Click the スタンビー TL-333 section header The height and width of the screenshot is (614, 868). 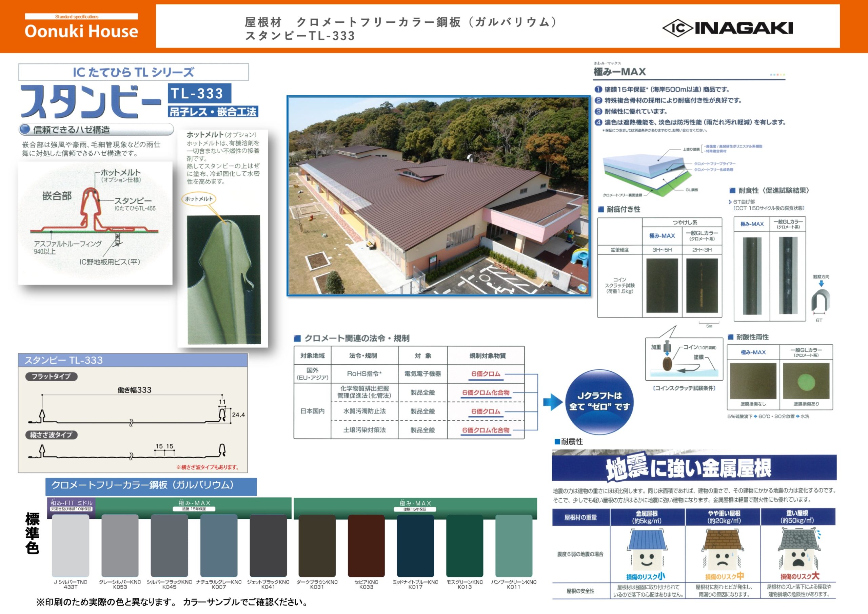133,360
